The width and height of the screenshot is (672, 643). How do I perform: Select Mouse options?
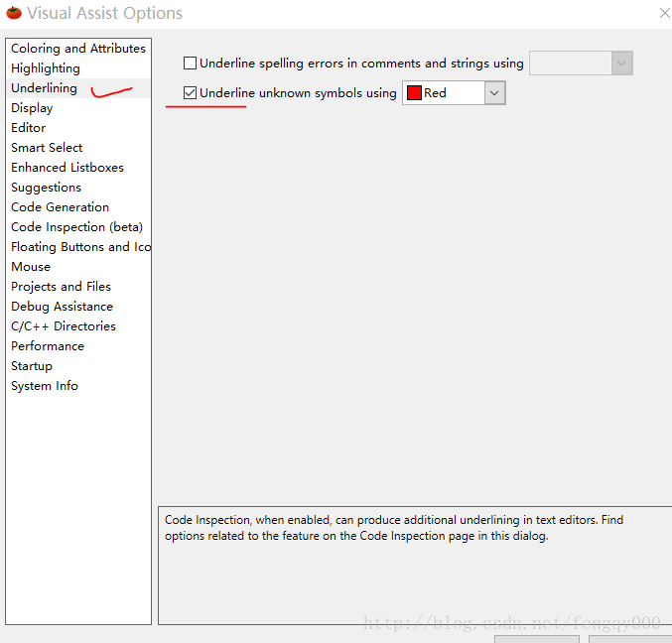tap(78, 267)
